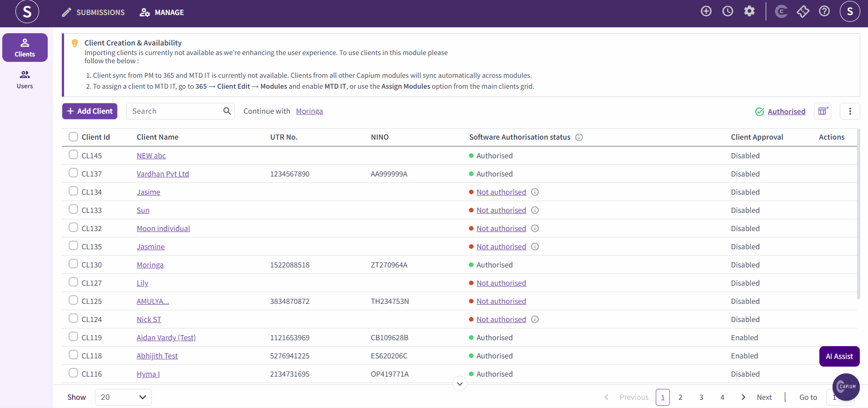Switch to the Submissions tab
868x408 pixels.
coord(93,12)
